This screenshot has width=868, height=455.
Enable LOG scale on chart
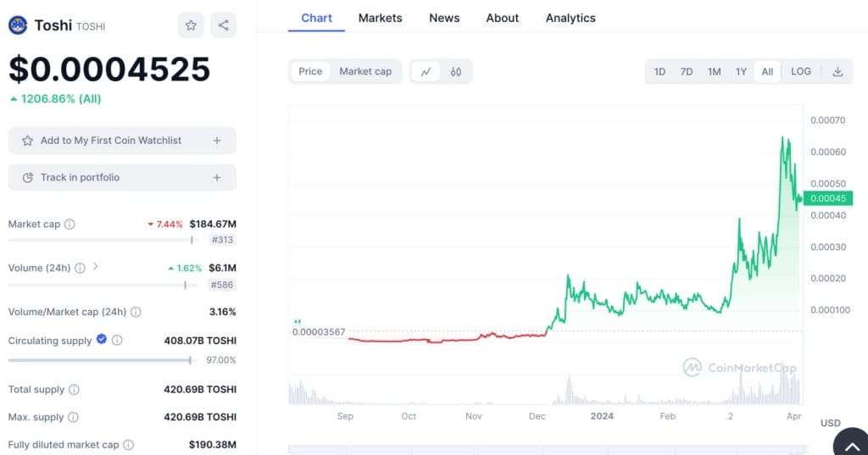(800, 72)
